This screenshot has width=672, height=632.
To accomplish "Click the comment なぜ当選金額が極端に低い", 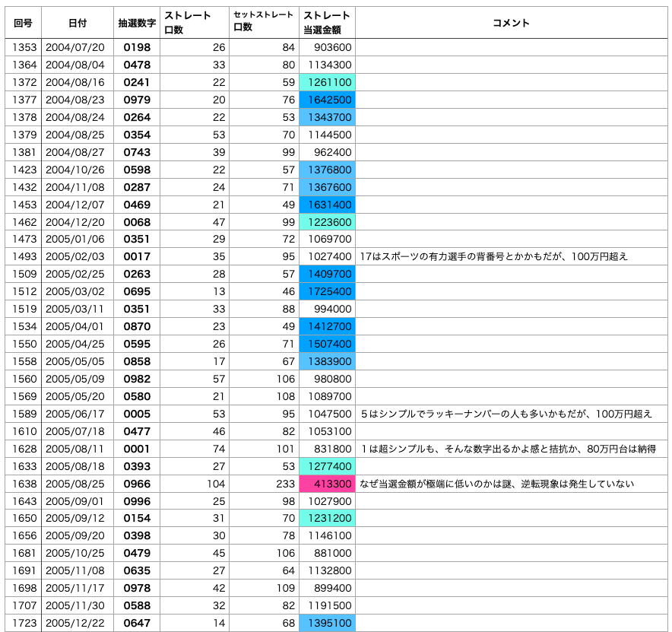I will [x=496, y=484].
